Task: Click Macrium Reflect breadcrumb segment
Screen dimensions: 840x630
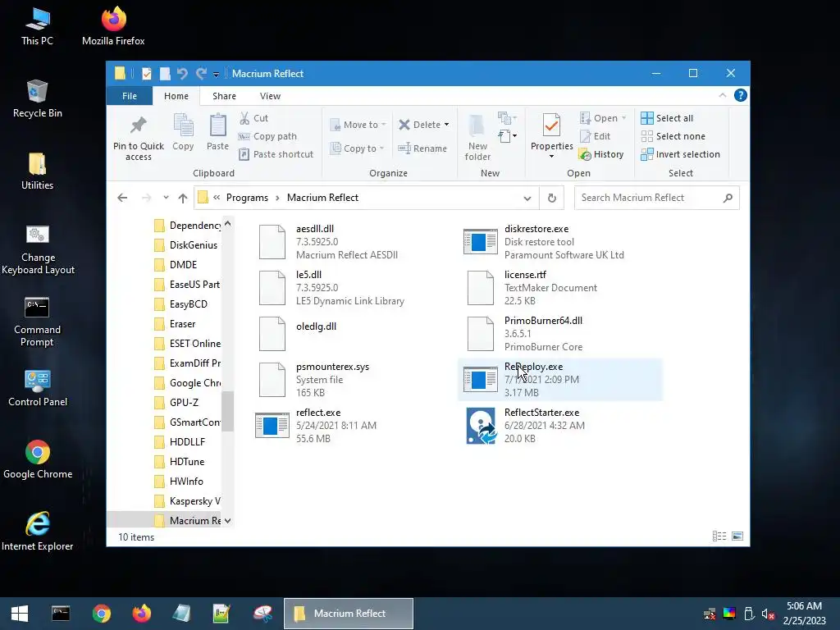Action: [322, 198]
